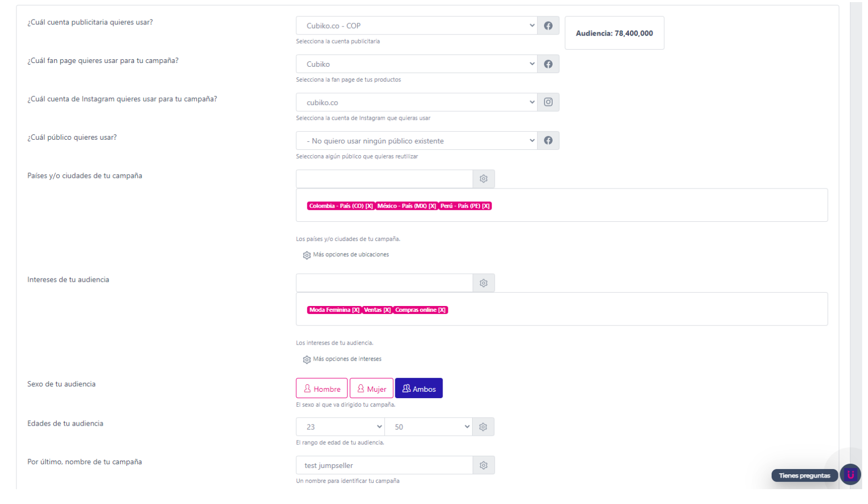Select Ambos gender option

coord(419,389)
